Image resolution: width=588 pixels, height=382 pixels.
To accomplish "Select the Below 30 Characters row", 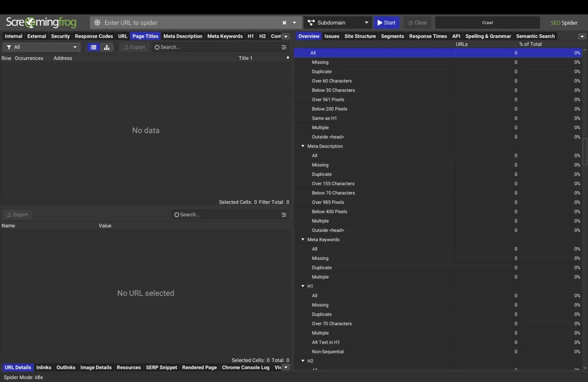I will coord(438,90).
